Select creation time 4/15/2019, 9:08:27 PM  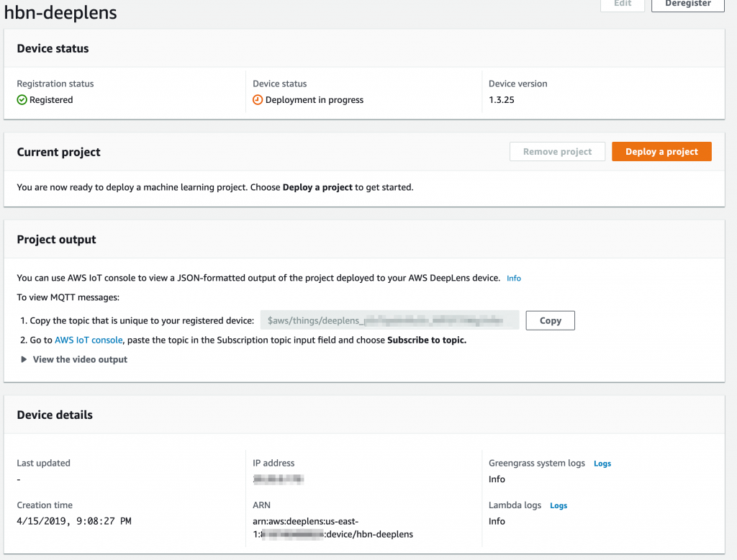click(x=74, y=521)
